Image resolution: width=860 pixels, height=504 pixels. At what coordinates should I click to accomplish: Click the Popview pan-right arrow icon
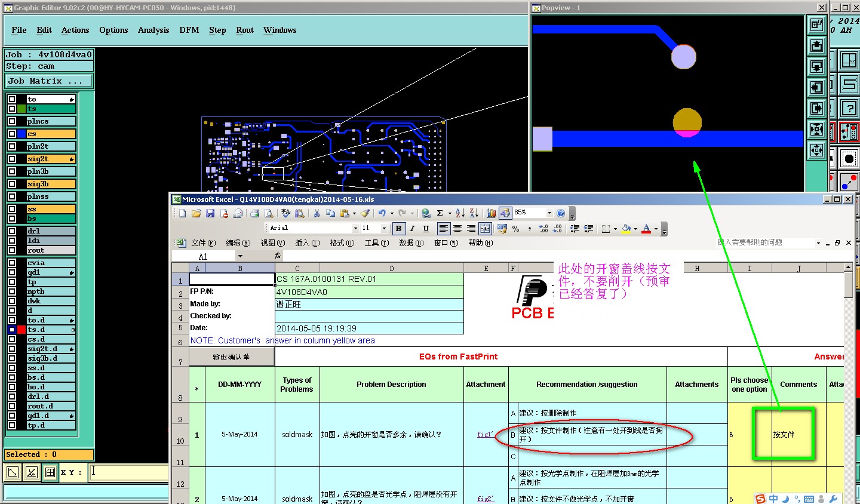[816, 108]
